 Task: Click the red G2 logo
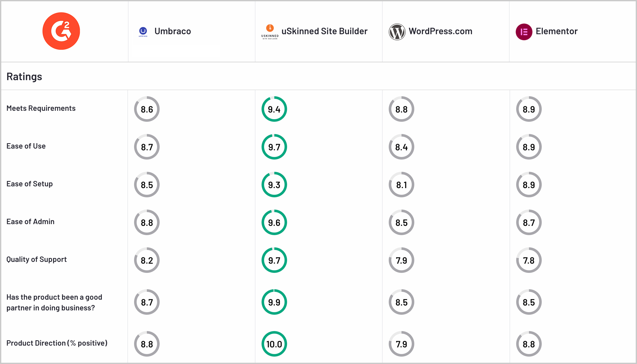(x=61, y=31)
